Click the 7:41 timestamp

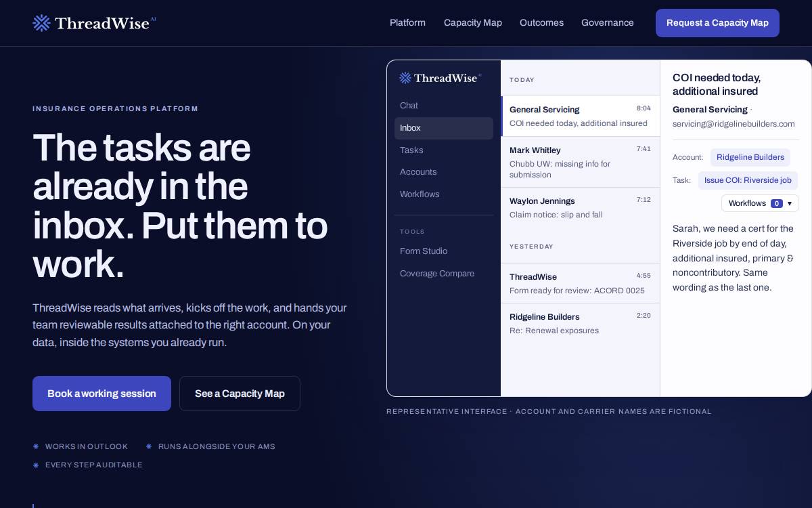pyautogui.click(x=644, y=149)
